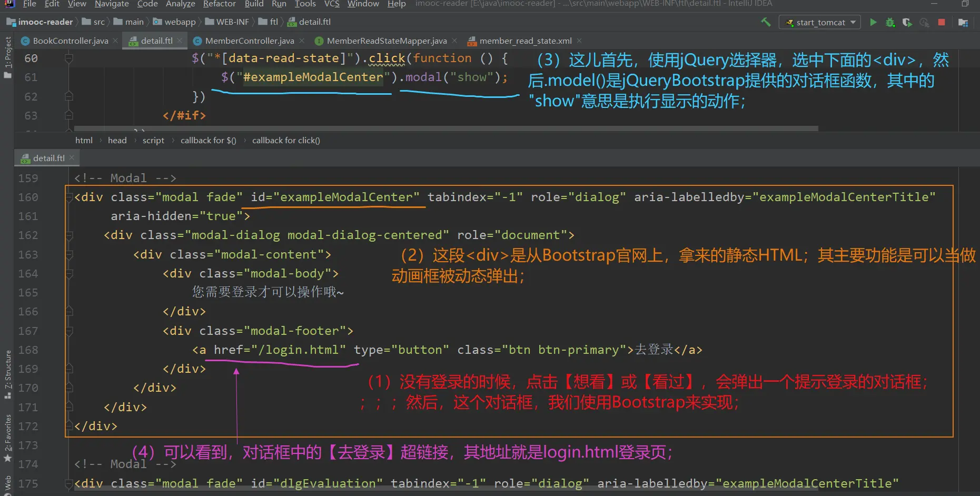
Task: Stop the running process with the red square
Action: [x=942, y=22]
